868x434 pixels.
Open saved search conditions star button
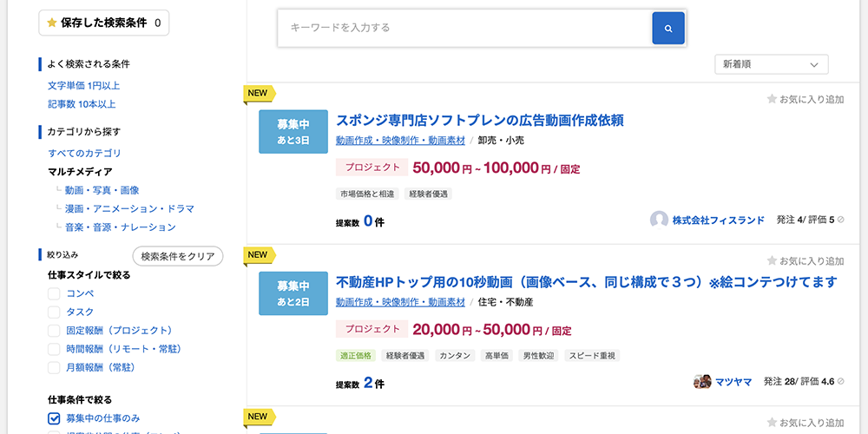(103, 23)
